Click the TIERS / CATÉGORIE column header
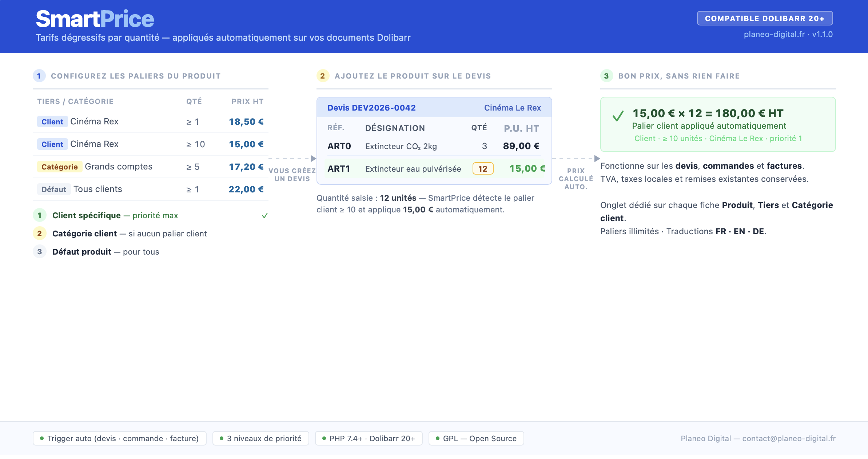Viewport: 868px width, 459px height. (75, 101)
